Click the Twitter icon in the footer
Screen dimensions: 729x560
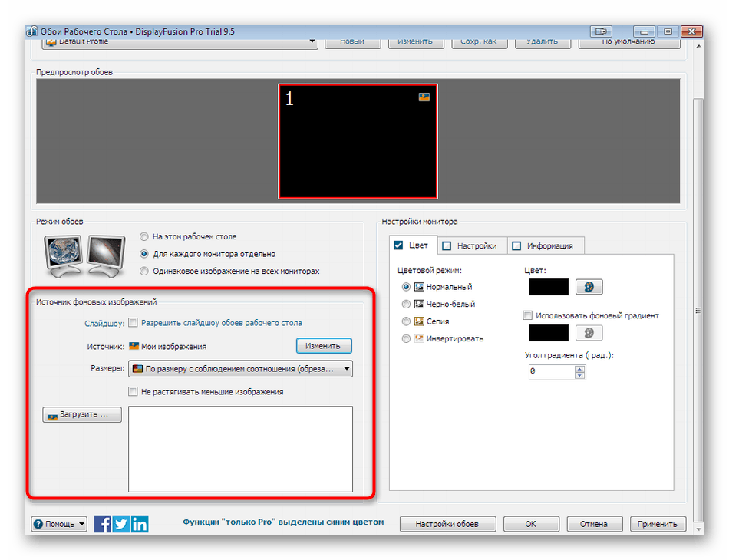[120, 524]
